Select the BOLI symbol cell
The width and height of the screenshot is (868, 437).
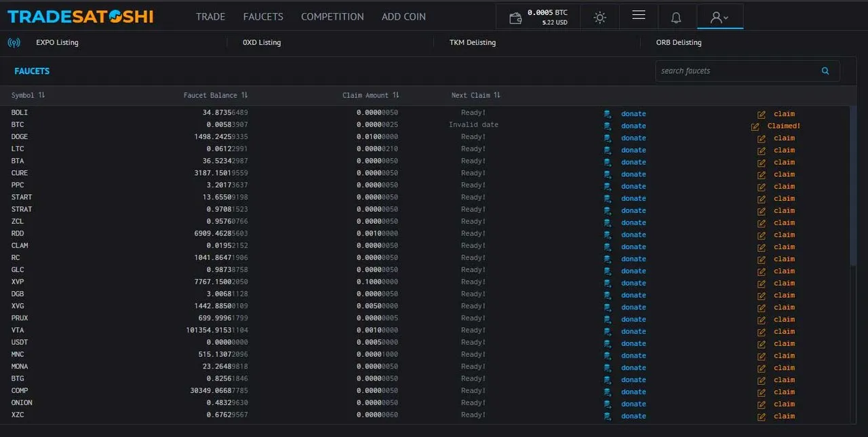20,113
